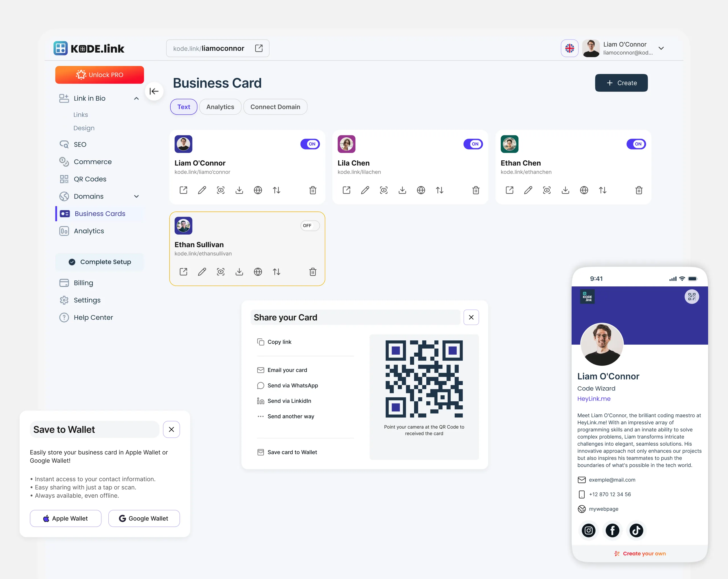Go to Business Cards in sidebar

[x=100, y=214]
